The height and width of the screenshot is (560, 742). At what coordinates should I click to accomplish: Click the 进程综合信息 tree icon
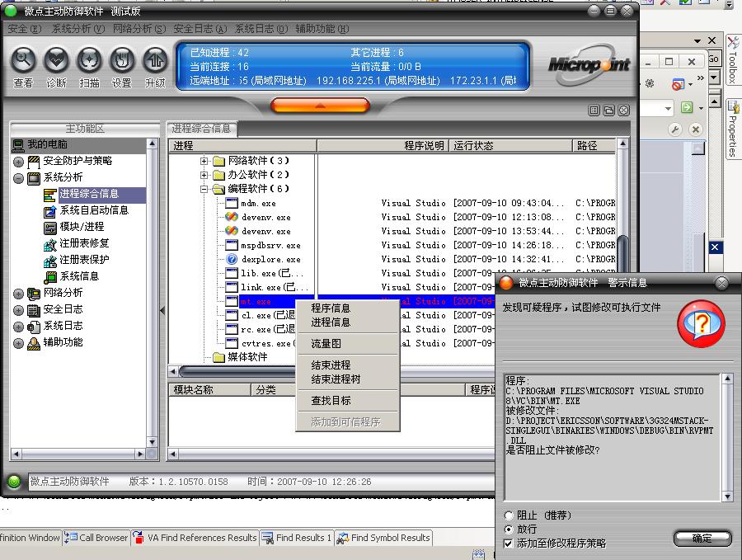(49, 195)
